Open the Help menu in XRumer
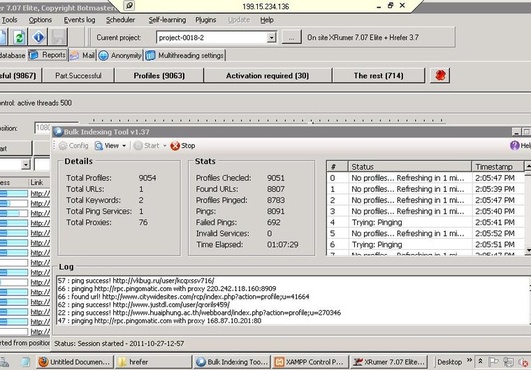This screenshot has width=531, height=370. (x=267, y=20)
